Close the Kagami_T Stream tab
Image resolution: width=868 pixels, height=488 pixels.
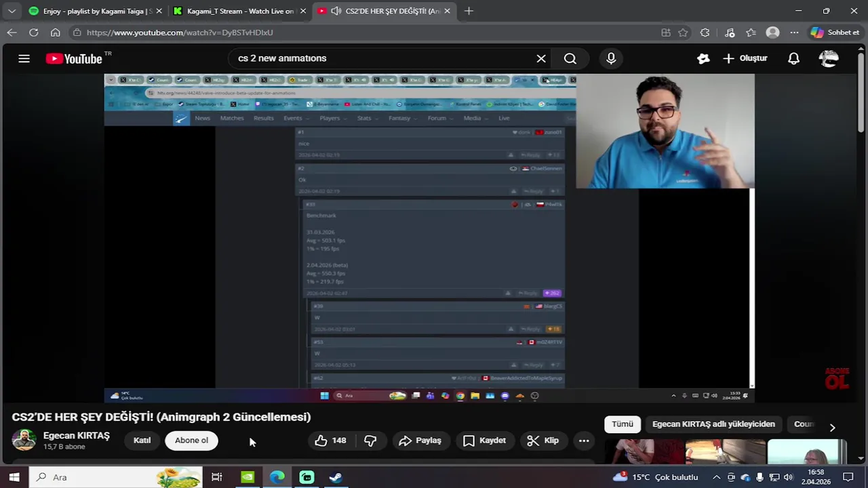pyautogui.click(x=302, y=11)
